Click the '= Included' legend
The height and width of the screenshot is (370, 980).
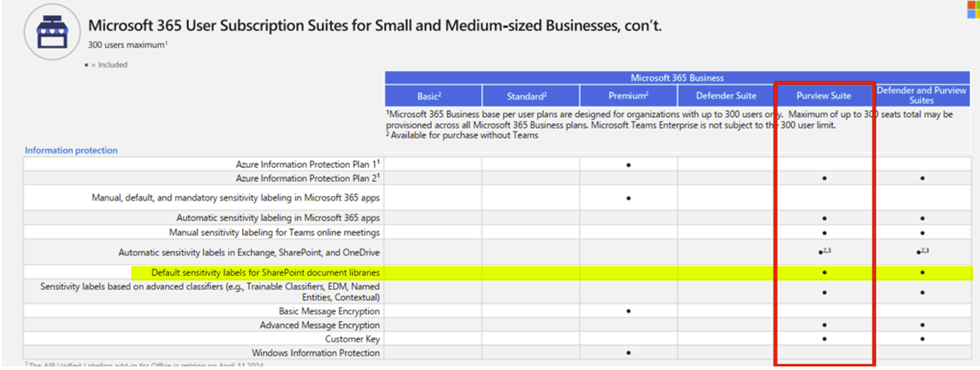pyautogui.click(x=106, y=65)
